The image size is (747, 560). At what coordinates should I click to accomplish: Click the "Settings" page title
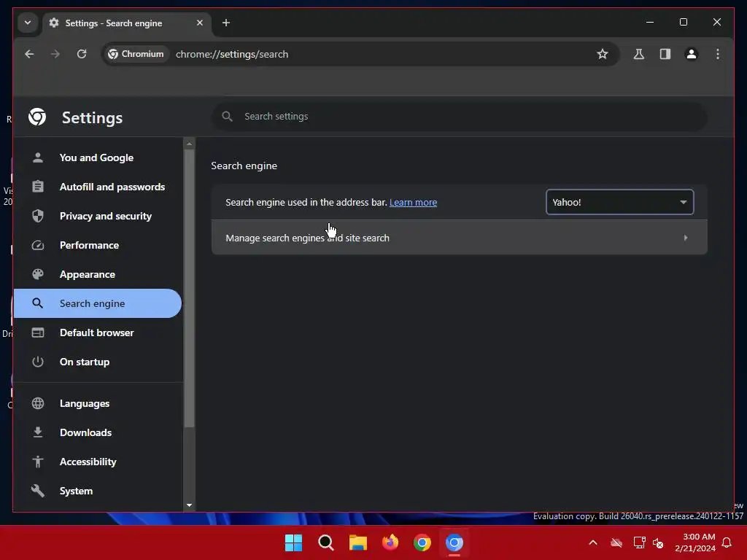tap(93, 117)
